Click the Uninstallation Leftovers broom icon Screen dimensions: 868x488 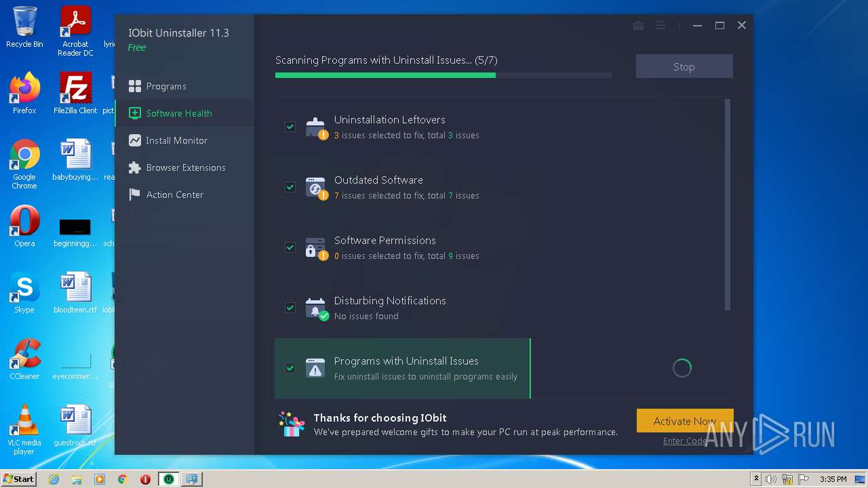tap(316, 127)
